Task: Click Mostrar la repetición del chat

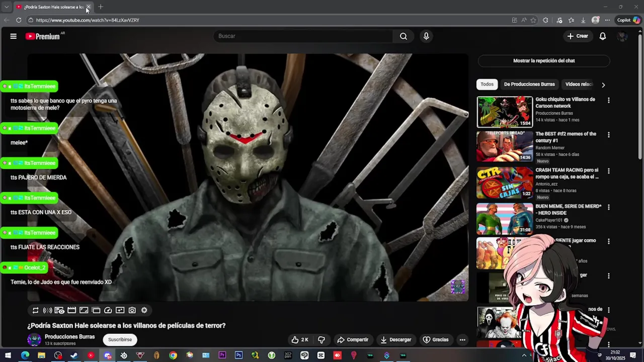Action: 544,61
